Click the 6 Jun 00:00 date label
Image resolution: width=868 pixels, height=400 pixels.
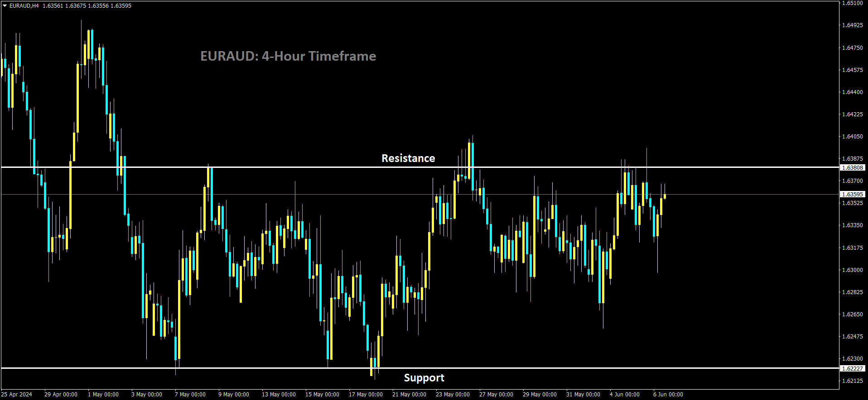coord(668,395)
